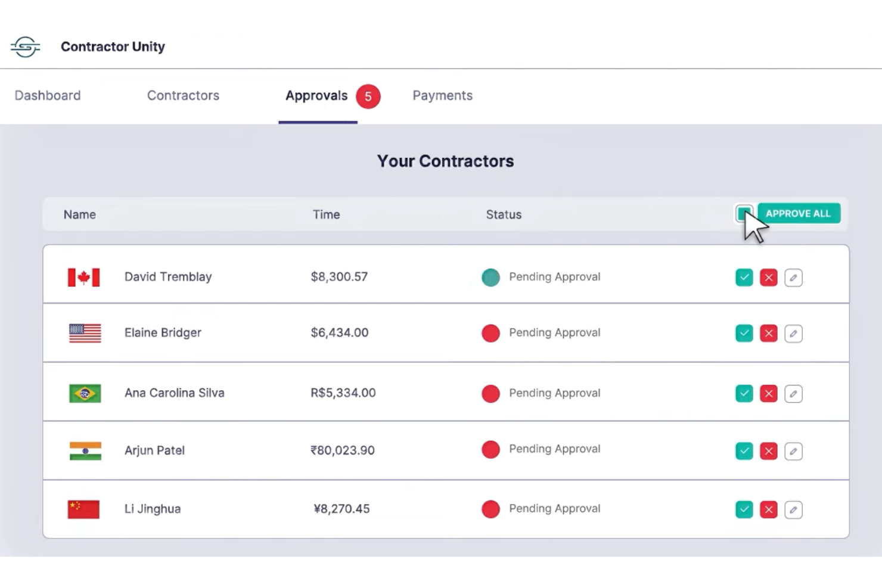882x588 pixels.
Task: Approve Li Jinghua's payment with green check
Action: (x=744, y=509)
